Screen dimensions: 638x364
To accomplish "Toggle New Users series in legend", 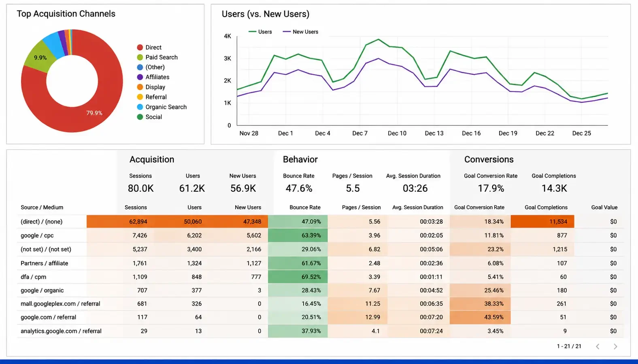I will 301,32.
